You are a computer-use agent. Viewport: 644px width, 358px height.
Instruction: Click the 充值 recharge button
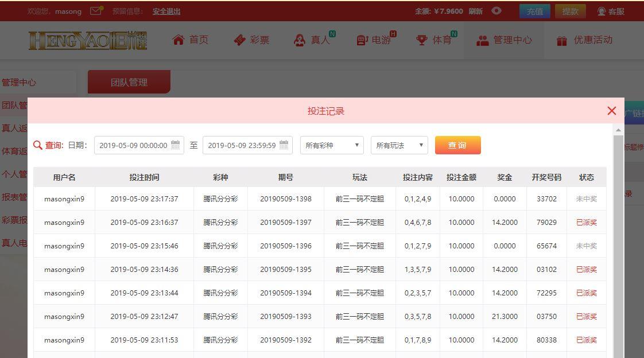pyautogui.click(x=534, y=11)
